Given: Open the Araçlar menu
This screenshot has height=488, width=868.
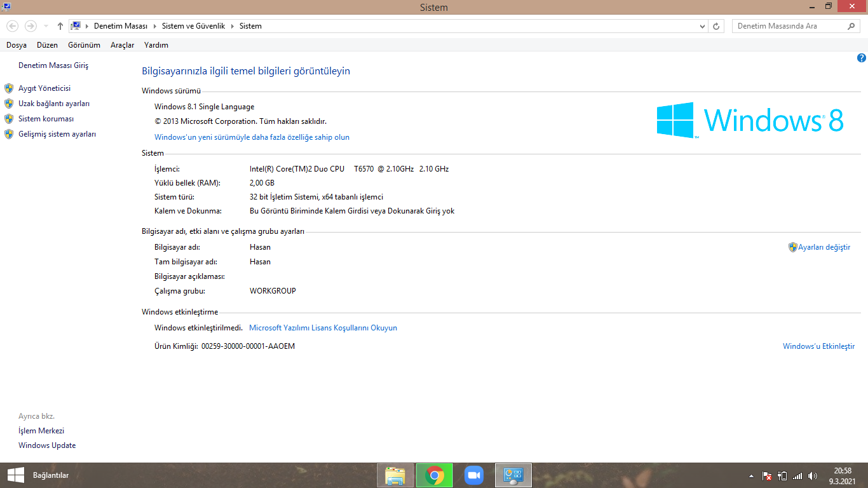Looking at the screenshot, I should pos(123,45).
